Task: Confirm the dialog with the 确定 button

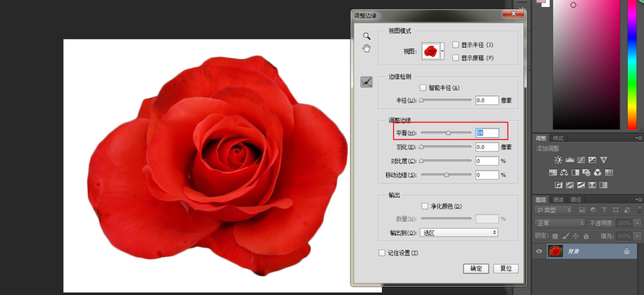Action: (x=476, y=269)
